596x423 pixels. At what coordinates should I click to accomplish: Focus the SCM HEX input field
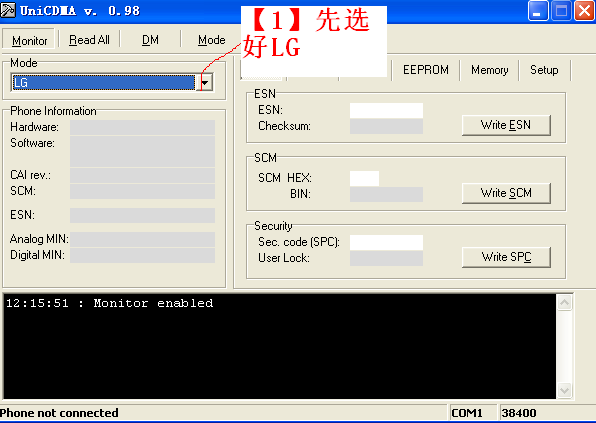click(364, 178)
